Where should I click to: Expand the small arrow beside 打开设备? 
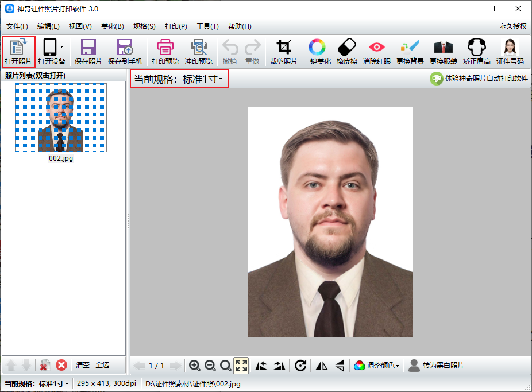[61, 46]
